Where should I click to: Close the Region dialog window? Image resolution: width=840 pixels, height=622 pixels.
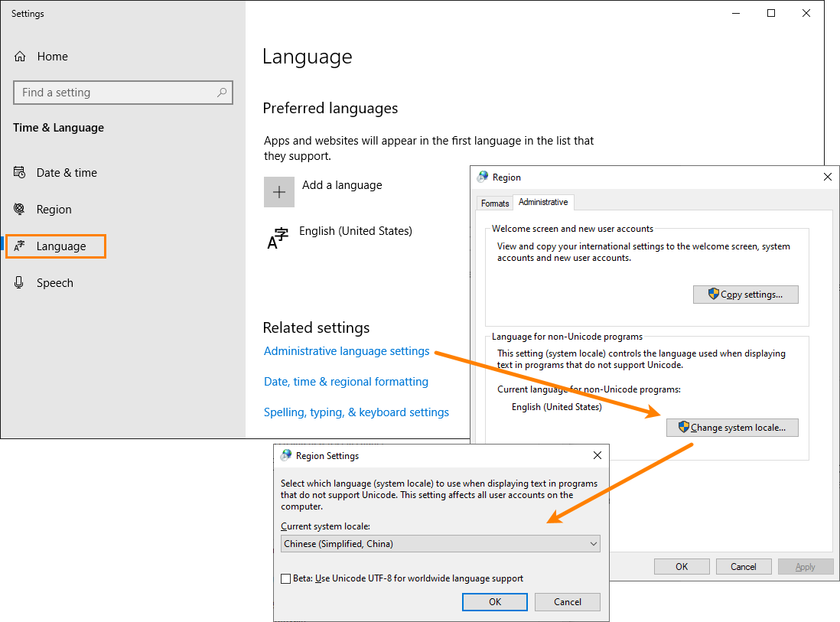click(828, 177)
